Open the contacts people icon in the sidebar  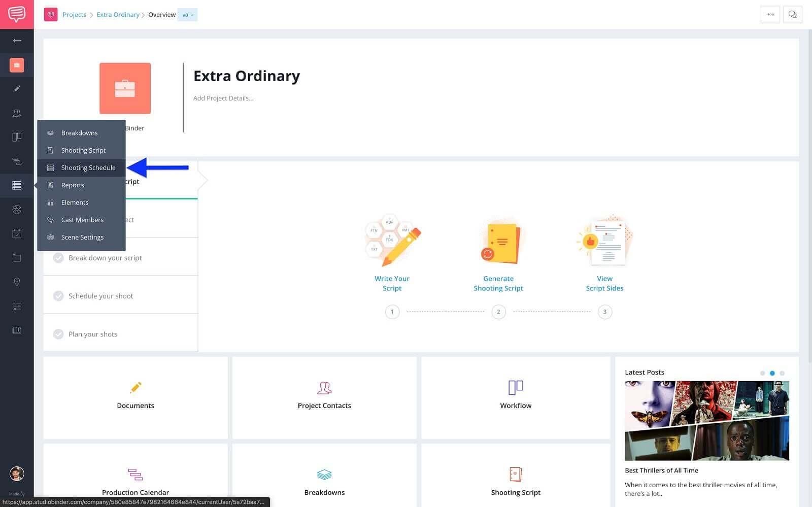17,113
